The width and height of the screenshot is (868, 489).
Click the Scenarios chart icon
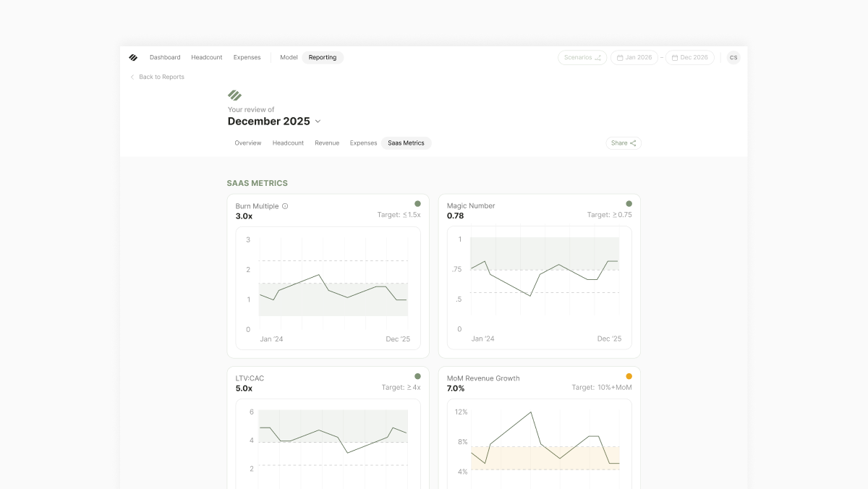598,57
